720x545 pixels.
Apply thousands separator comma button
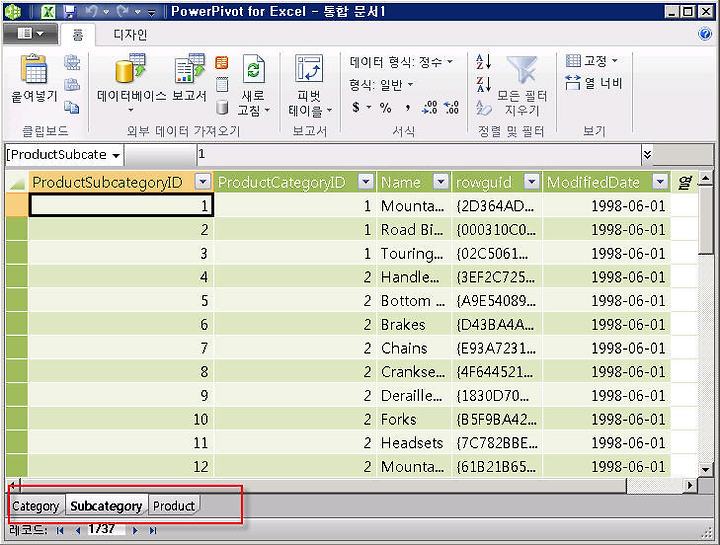(x=407, y=108)
